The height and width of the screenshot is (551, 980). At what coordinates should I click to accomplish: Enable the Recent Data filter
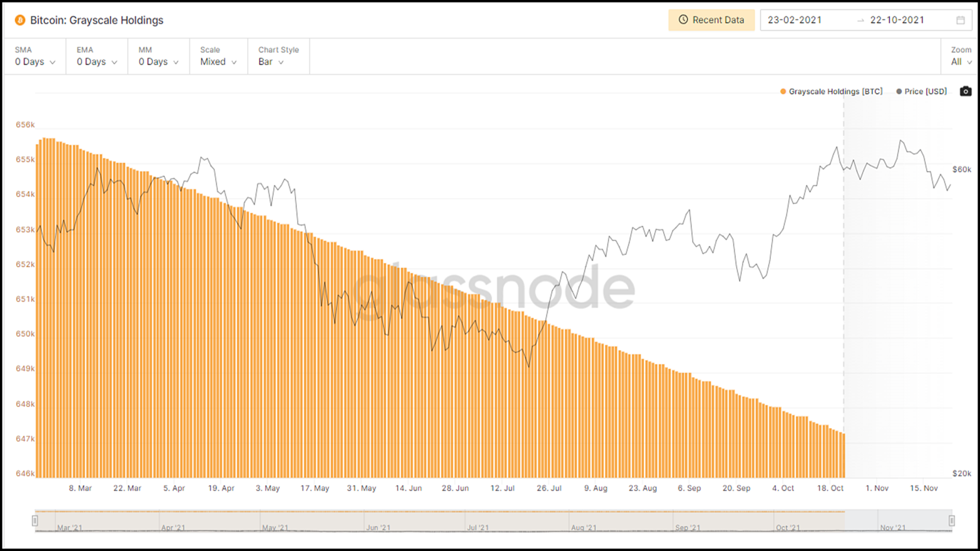tap(712, 20)
